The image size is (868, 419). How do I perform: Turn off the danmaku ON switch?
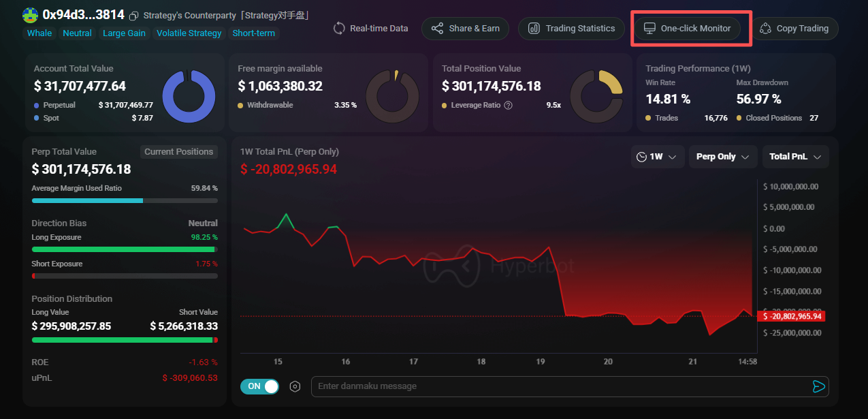point(259,386)
